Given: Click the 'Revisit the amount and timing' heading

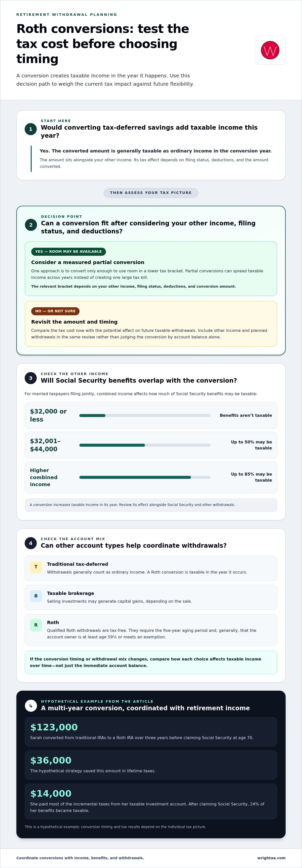Looking at the screenshot, I should click(74, 322).
